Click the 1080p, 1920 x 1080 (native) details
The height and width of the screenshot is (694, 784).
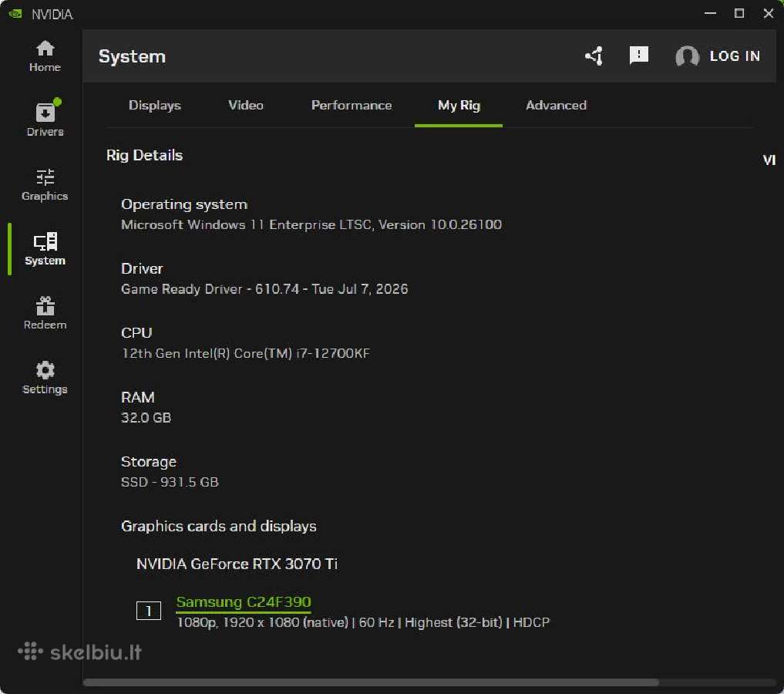(363, 622)
